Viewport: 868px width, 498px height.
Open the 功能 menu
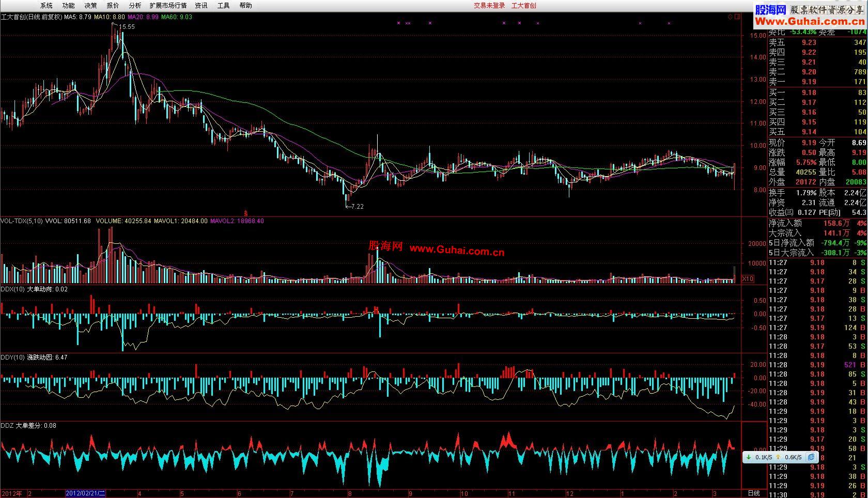click(68, 6)
